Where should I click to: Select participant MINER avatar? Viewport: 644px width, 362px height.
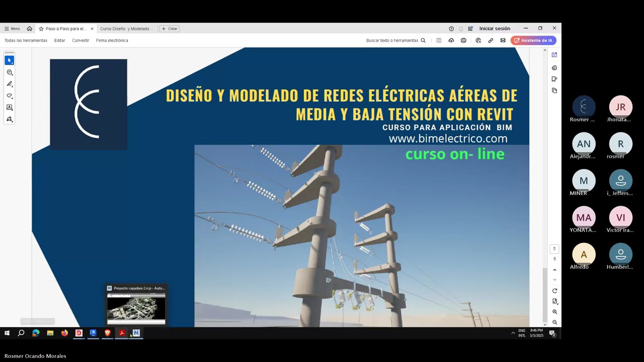[584, 180]
